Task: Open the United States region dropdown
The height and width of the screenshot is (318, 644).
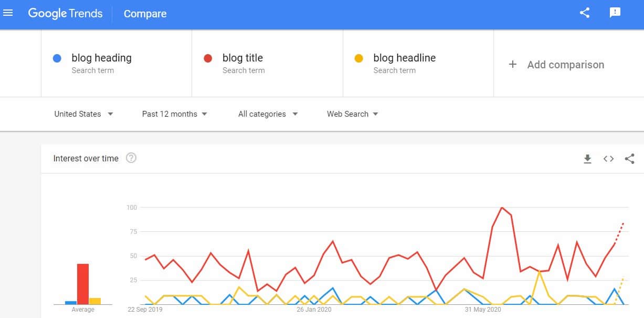Action: pos(83,114)
